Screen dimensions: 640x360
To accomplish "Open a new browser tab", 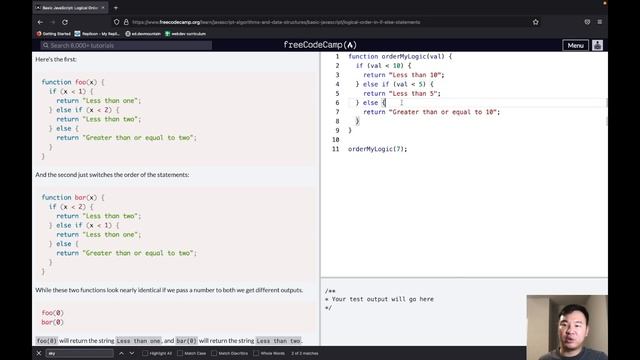I will [116, 7].
